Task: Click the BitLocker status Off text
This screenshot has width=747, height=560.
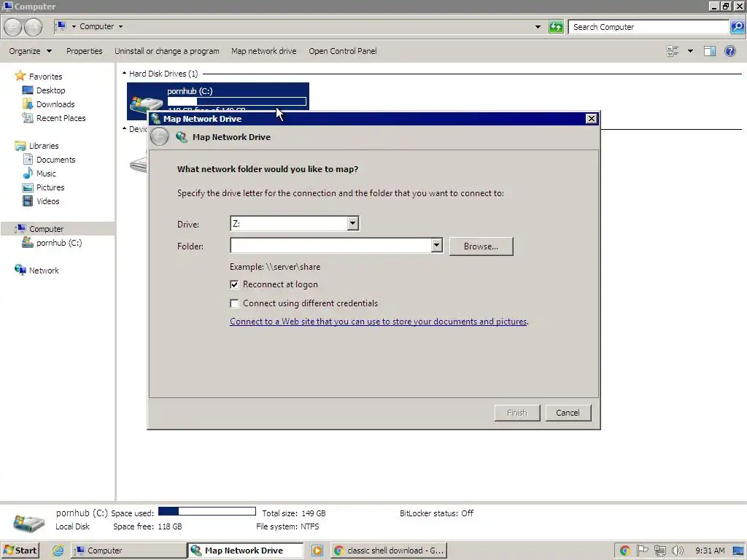Action: tap(436, 513)
